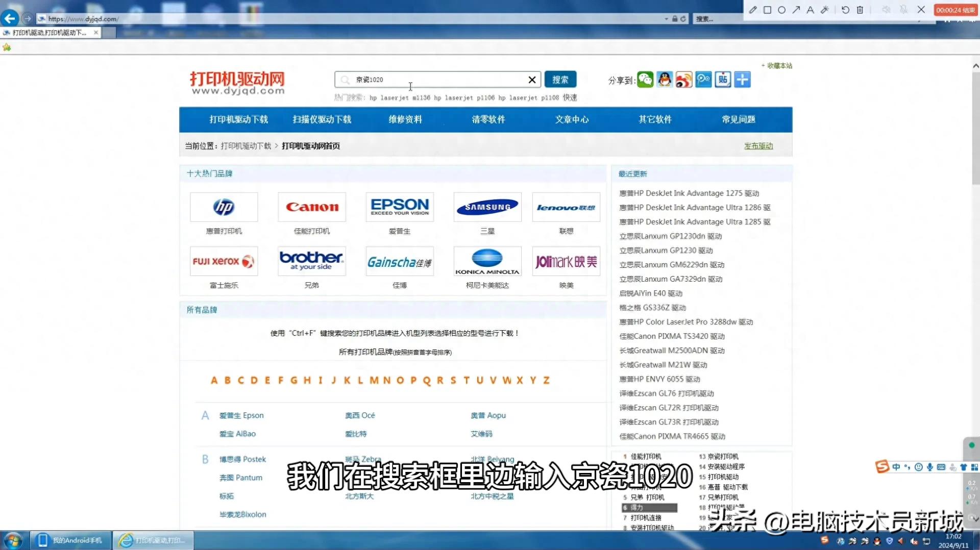The width and height of the screenshot is (980, 550).
Task: Share to Weibo using its icon
Action: tap(684, 80)
